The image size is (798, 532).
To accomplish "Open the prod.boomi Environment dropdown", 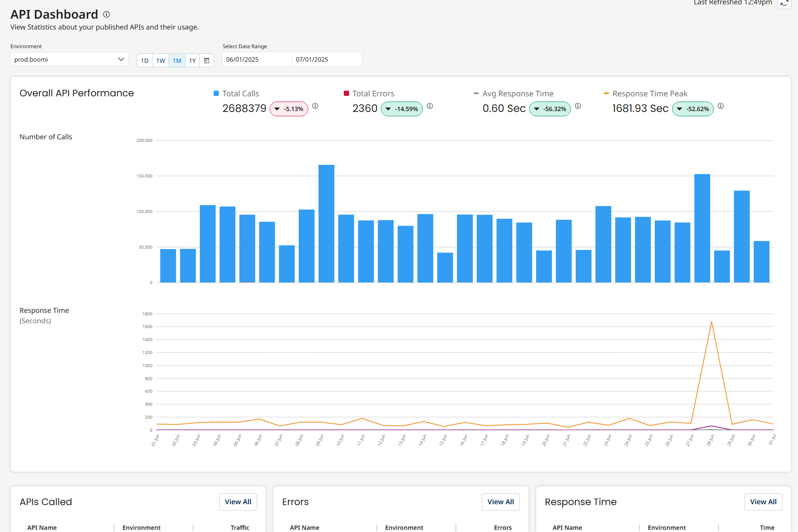I will tap(69, 59).
